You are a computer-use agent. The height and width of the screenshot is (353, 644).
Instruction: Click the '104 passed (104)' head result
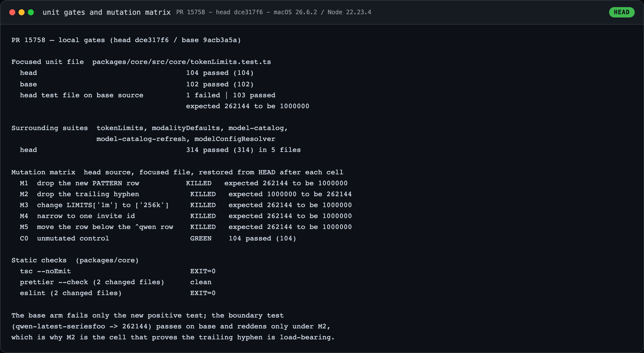[x=220, y=73]
